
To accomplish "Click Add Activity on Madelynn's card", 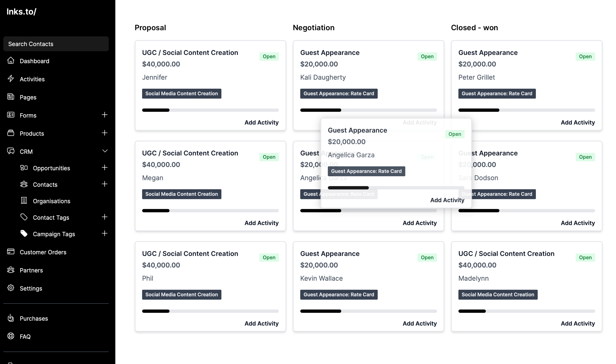I will pos(578,323).
